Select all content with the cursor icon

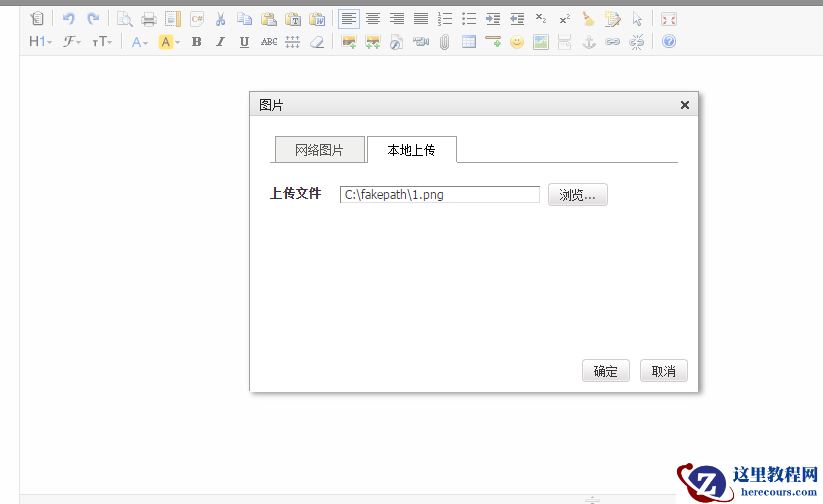[637, 19]
